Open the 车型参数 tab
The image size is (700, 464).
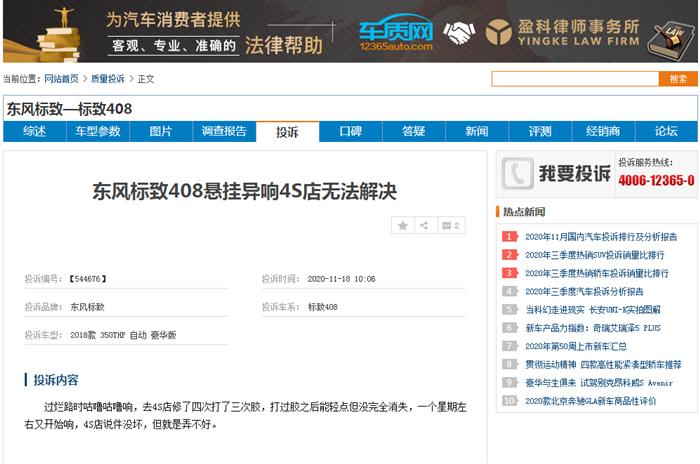pyautogui.click(x=98, y=131)
